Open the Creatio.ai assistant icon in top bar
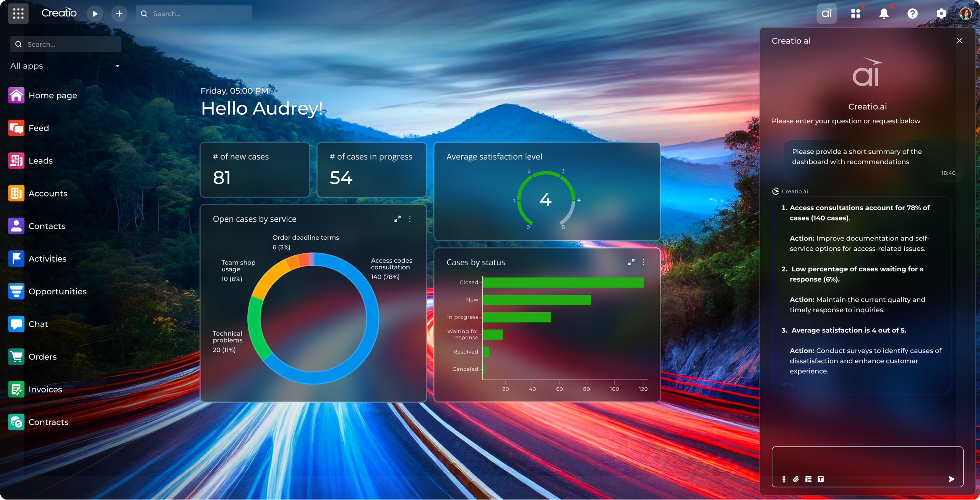 826,13
